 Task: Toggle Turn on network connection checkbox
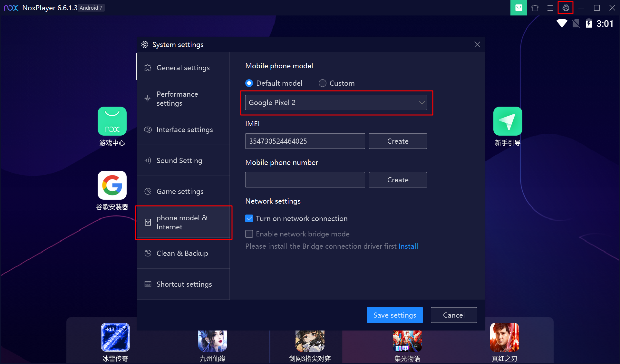click(249, 218)
